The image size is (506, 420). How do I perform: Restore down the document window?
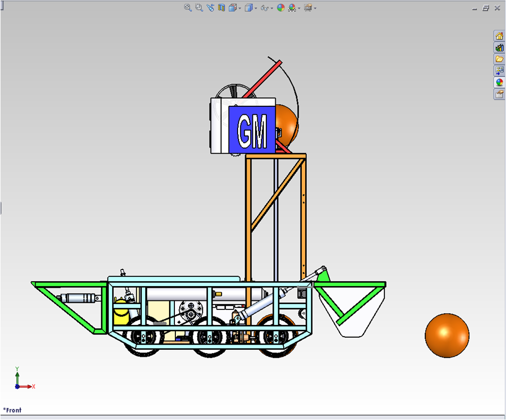486,9
